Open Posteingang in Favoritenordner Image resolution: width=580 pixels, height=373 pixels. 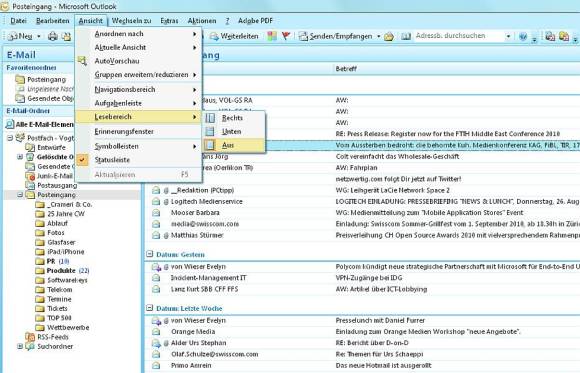pyautogui.click(x=41, y=79)
